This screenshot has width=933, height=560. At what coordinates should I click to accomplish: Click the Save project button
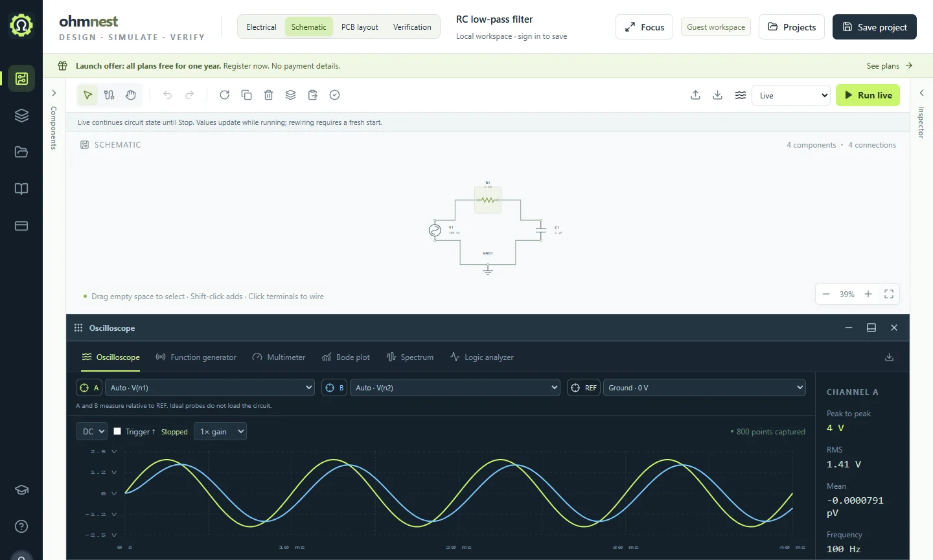[875, 27]
